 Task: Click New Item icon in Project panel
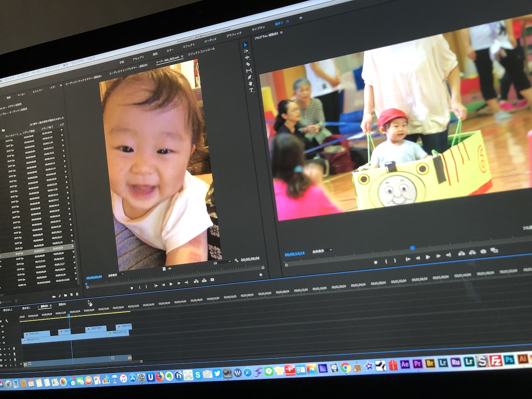point(71,295)
